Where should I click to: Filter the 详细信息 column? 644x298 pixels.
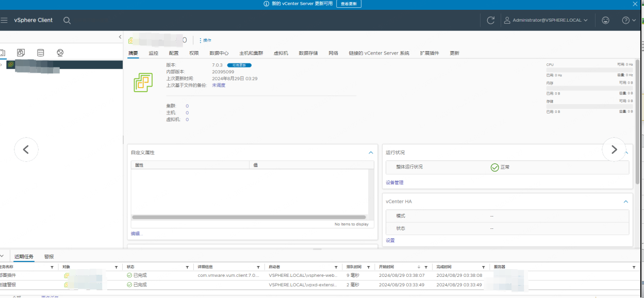pos(259,267)
